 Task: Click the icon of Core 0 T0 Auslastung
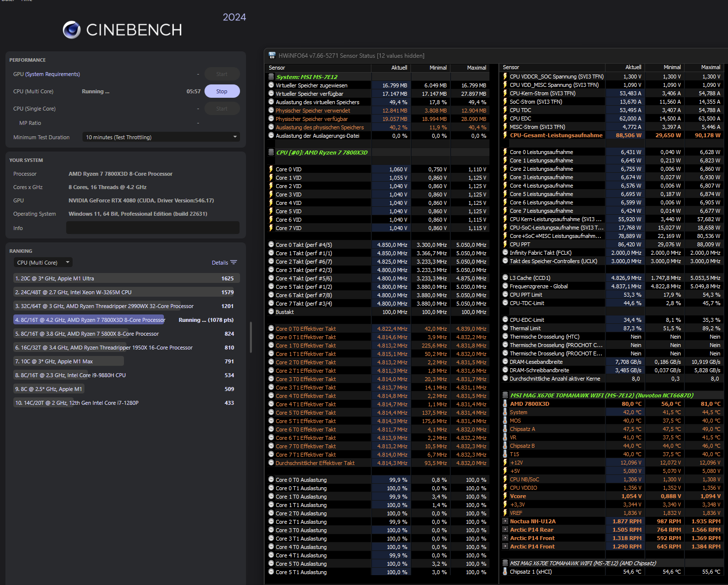271,480
